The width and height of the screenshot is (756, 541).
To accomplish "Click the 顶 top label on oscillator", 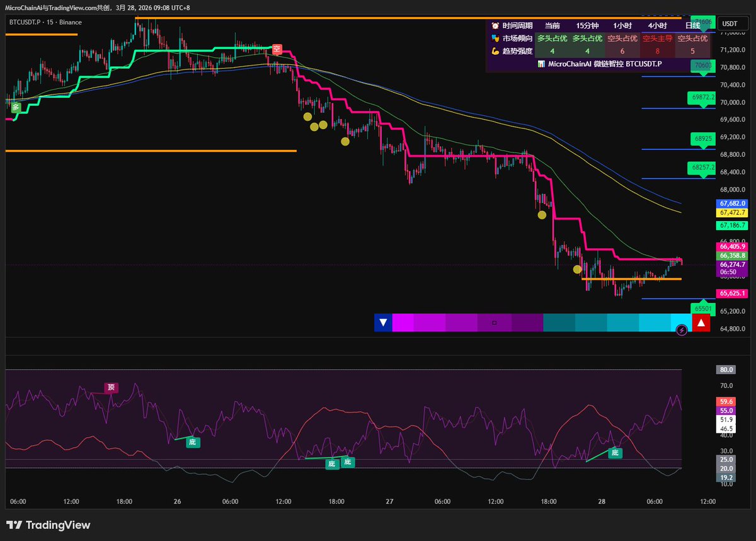I will (x=111, y=387).
